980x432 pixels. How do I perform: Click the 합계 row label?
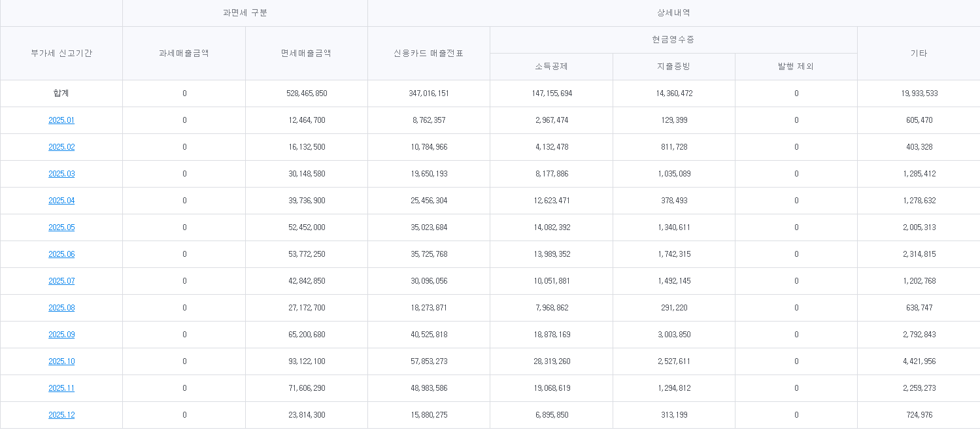[61, 93]
